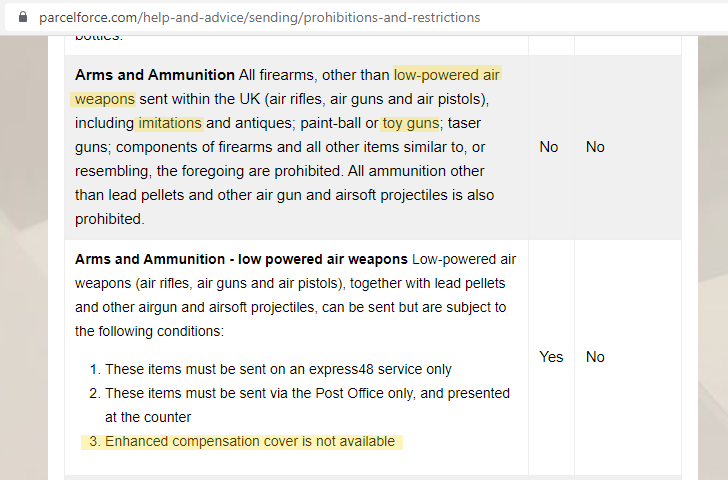Click the last 'No' in the grey firearms row

point(595,147)
